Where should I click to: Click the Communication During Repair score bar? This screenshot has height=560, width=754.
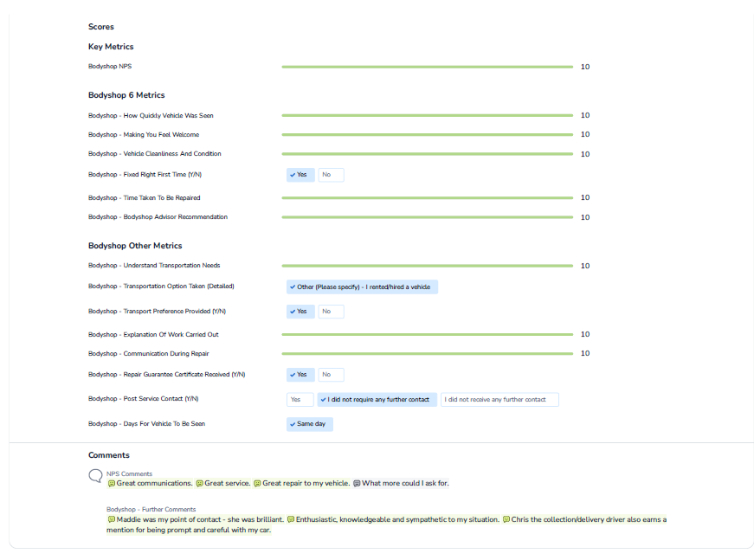pos(427,353)
